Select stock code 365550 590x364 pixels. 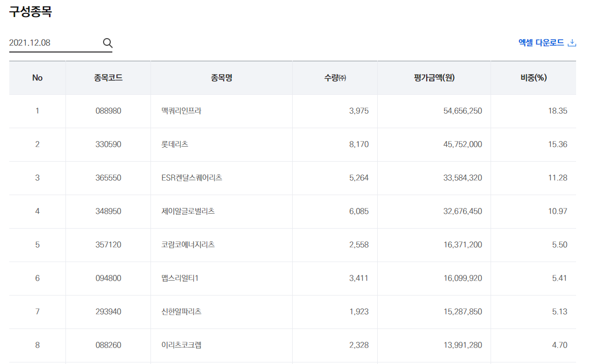pyautogui.click(x=108, y=178)
